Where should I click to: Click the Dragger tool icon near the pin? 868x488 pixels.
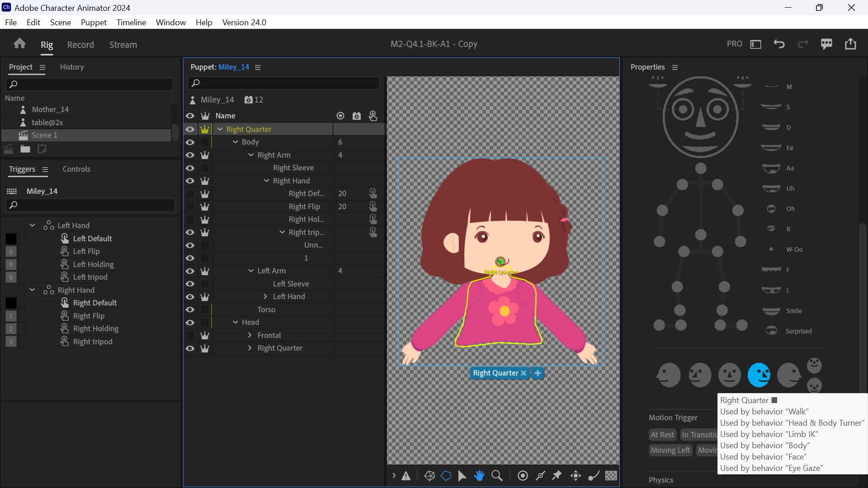click(x=541, y=475)
